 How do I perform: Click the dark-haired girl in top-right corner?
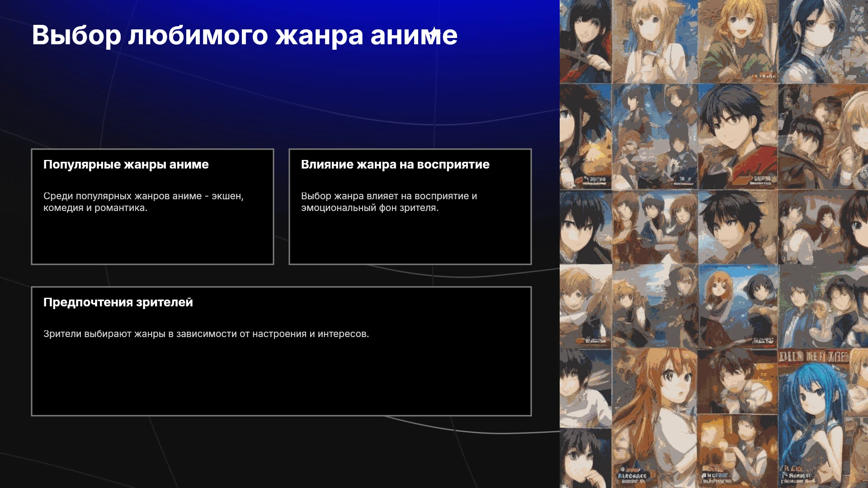coord(823,42)
